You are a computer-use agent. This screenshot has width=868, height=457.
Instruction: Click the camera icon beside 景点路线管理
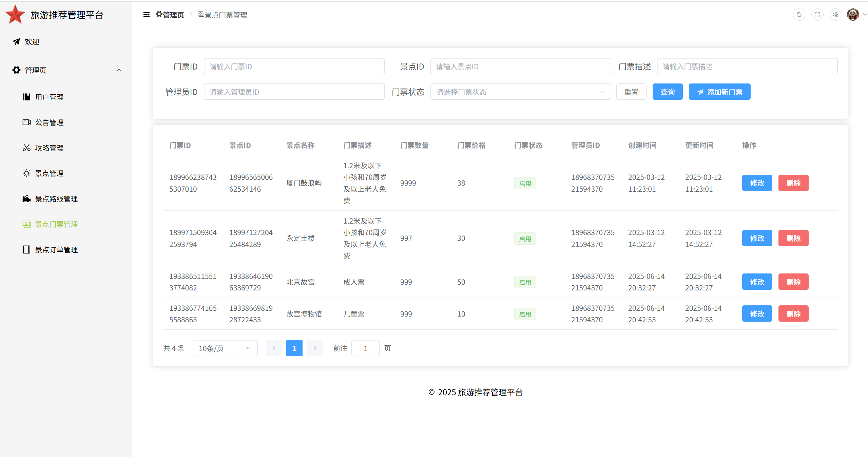(x=26, y=199)
